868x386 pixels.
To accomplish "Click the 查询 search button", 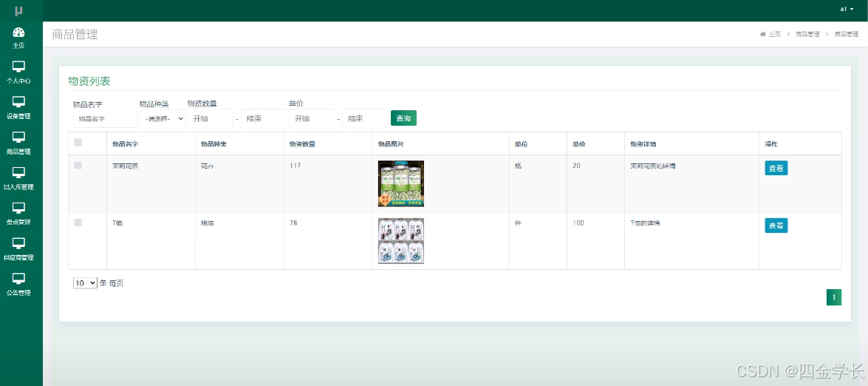I will 403,118.
